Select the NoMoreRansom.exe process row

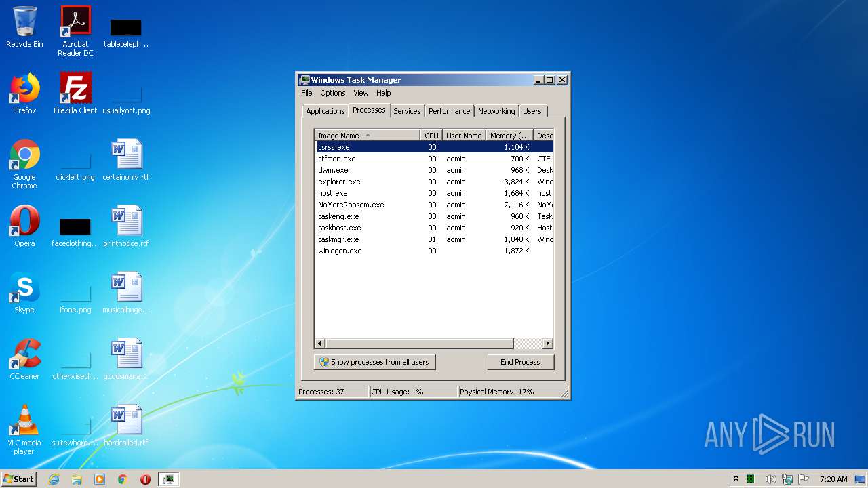click(434, 205)
